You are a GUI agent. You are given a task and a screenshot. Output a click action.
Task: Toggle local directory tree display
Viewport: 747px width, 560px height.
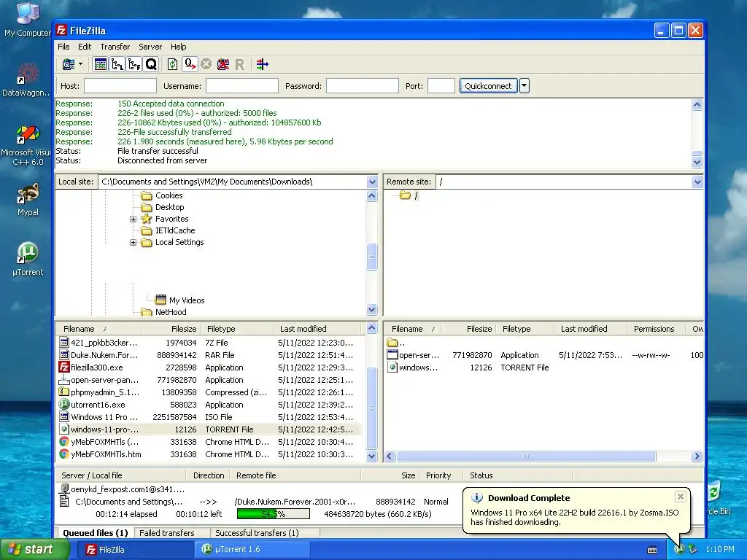[117, 64]
